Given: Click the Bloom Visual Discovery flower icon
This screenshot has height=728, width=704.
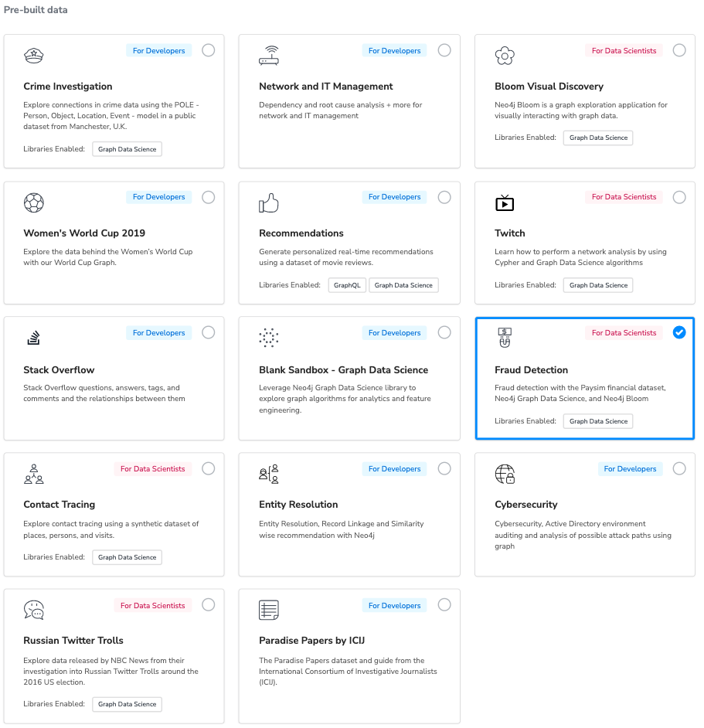Looking at the screenshot, I should coord(505,56).
